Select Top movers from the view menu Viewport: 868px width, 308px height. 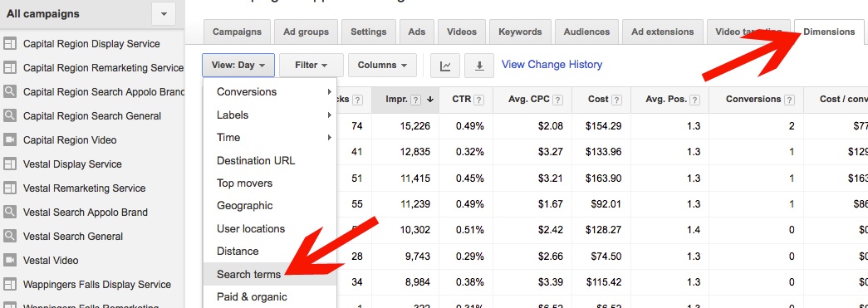click(x=270, y=183)
